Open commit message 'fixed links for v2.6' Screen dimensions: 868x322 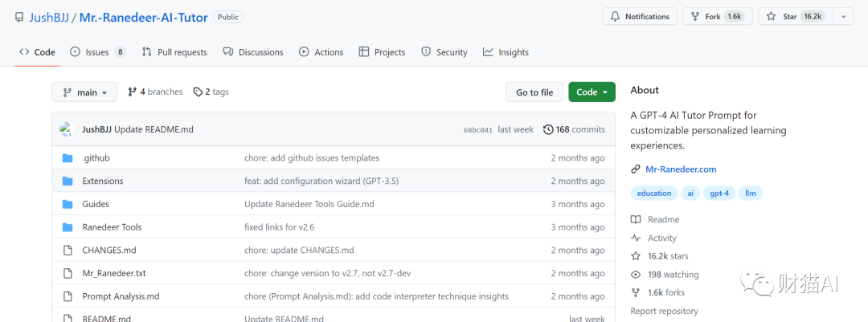280,226
